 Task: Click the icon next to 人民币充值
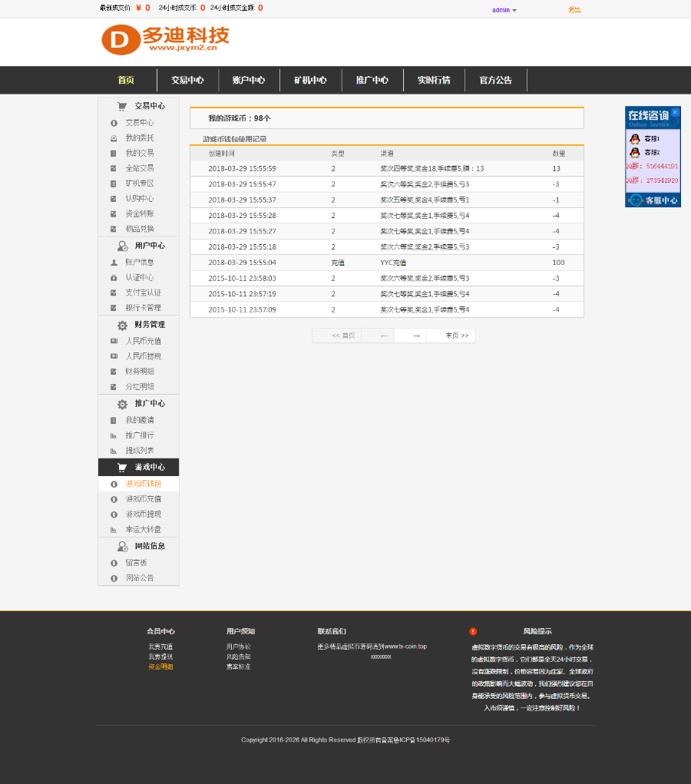(x=114, y=341)
